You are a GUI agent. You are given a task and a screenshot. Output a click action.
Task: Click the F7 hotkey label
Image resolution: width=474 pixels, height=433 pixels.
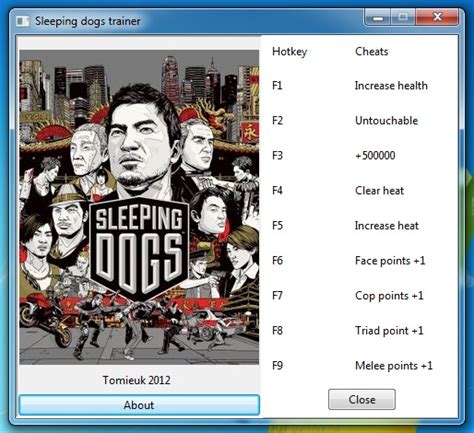click(x=277, y=295)
